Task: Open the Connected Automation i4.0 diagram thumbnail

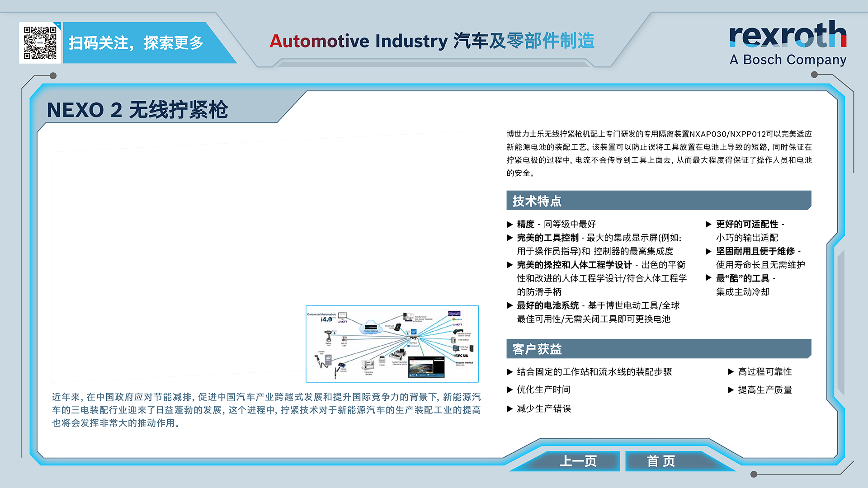Action: click(x=392, y=344)
